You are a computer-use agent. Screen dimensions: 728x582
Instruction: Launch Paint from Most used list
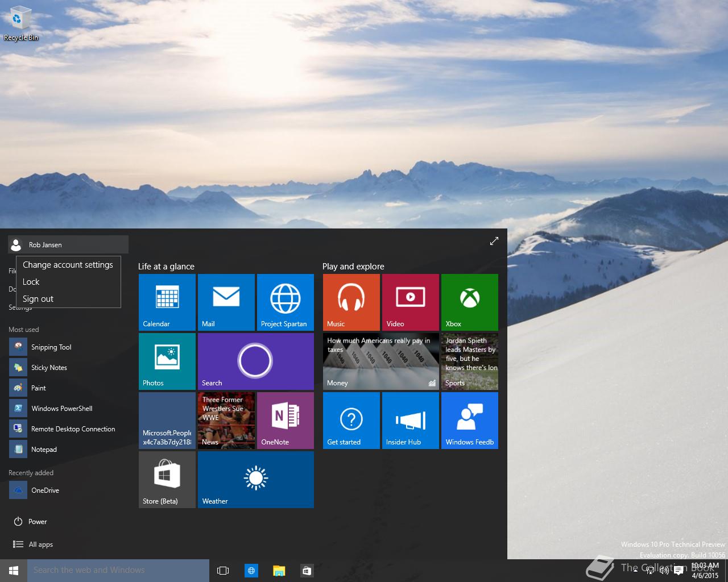pos(68,388)
